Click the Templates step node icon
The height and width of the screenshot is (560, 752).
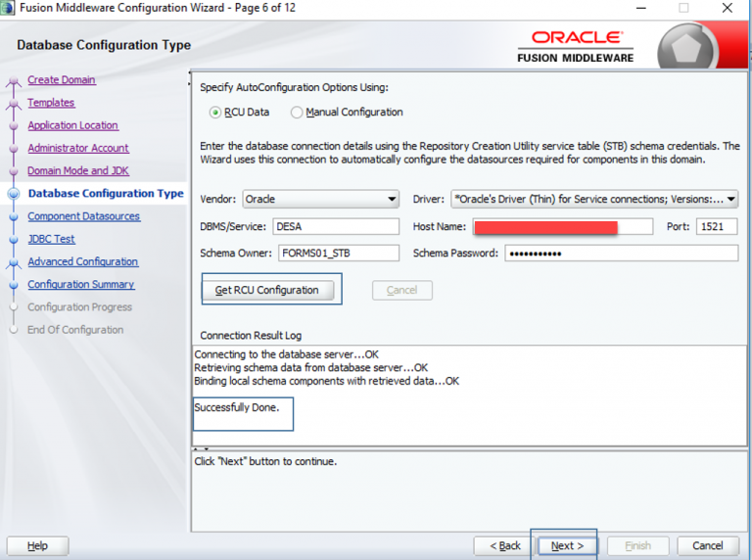click(x=14, y=104)
